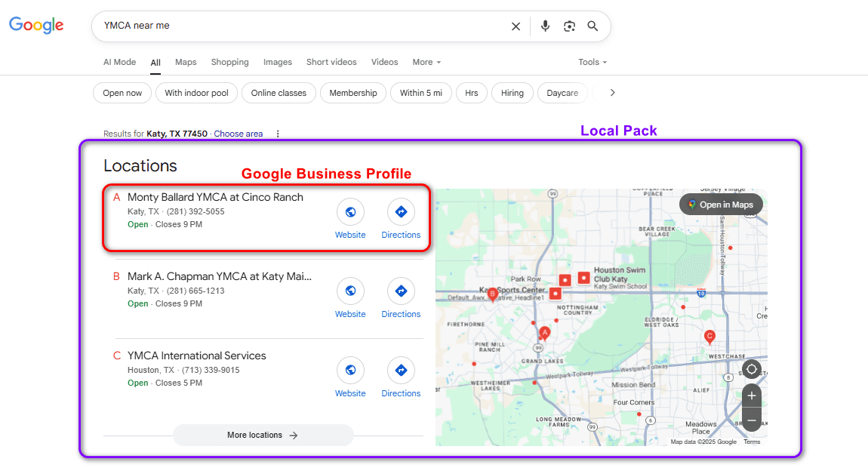Apply the 'Within 5 mi' filter chip
The height and width of the screenshot is (468, 868).
click(x=421, y=93)
